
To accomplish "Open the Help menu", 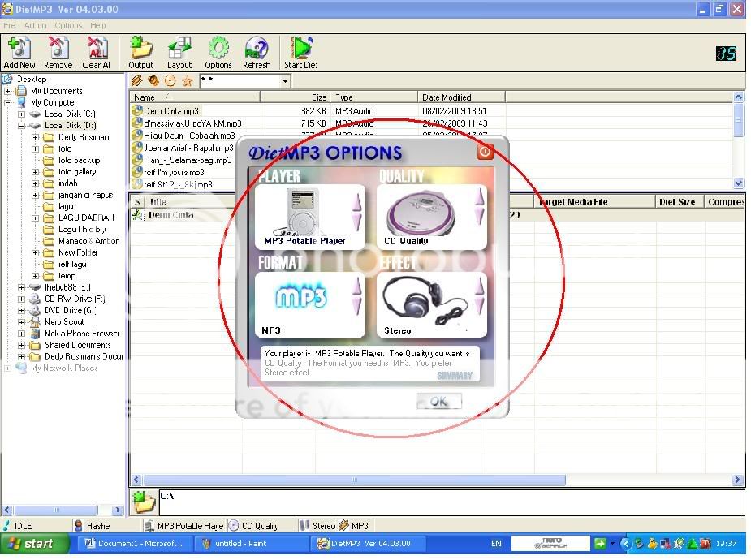I will point(98,25).
